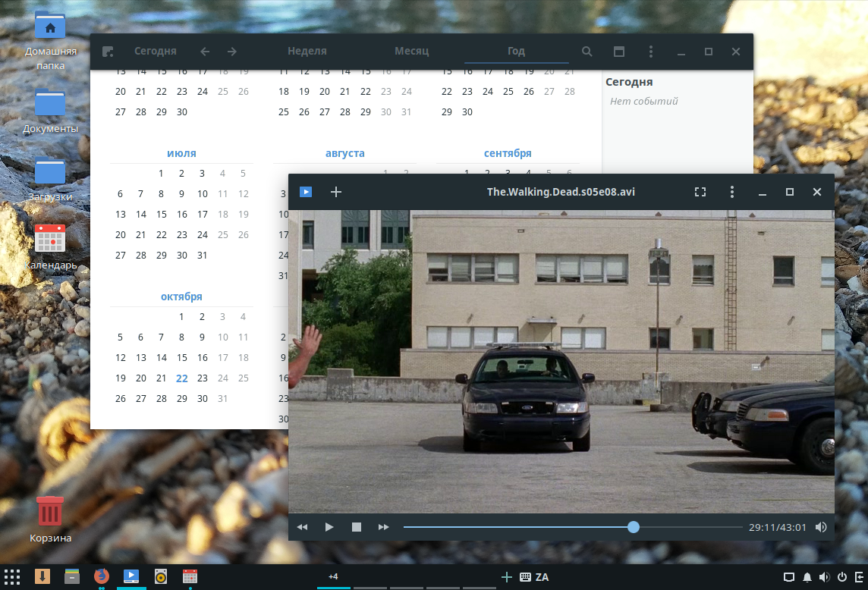The width and height of the screenshot is (868, 590).
Task: Open the video player's three-dot menu
Action: click(x=732, y=192)
